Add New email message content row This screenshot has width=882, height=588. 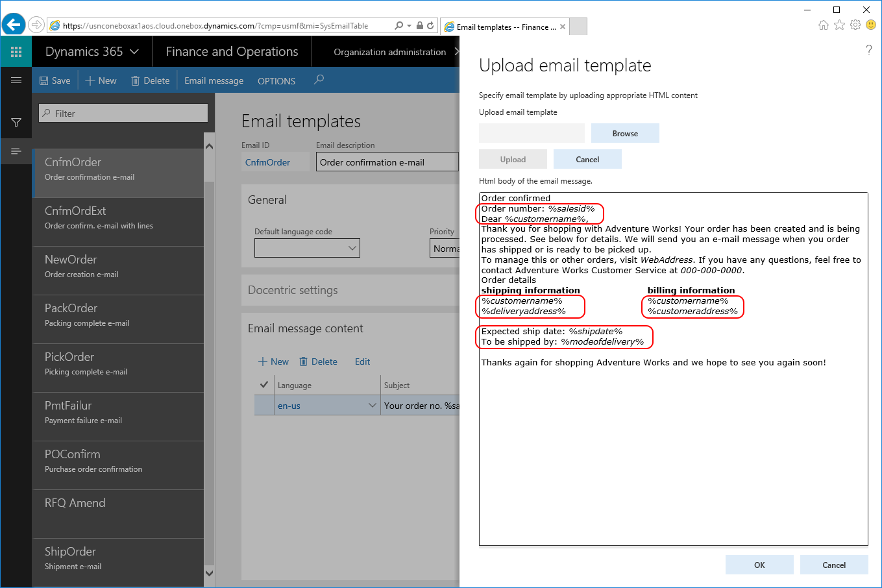tap(273, 361)
